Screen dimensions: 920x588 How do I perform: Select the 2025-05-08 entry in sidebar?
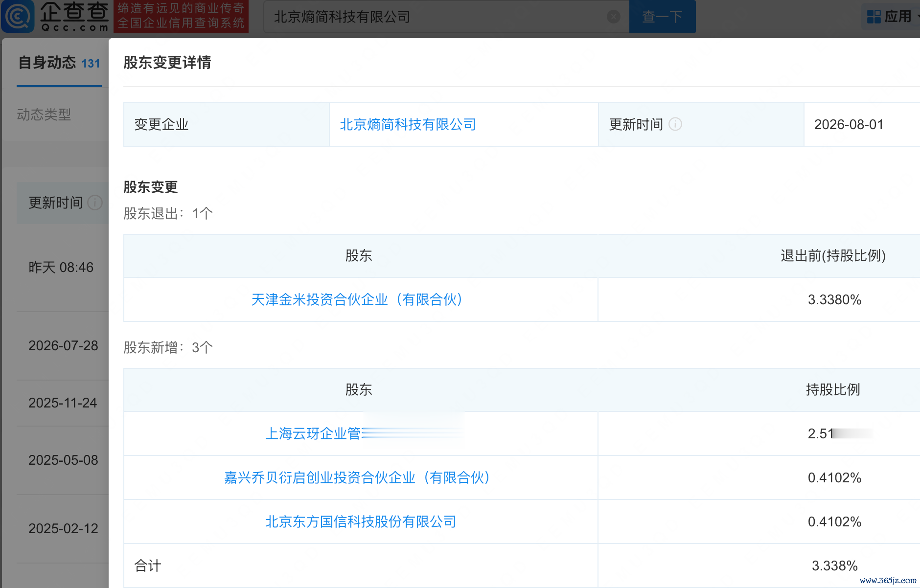[63, 460]
